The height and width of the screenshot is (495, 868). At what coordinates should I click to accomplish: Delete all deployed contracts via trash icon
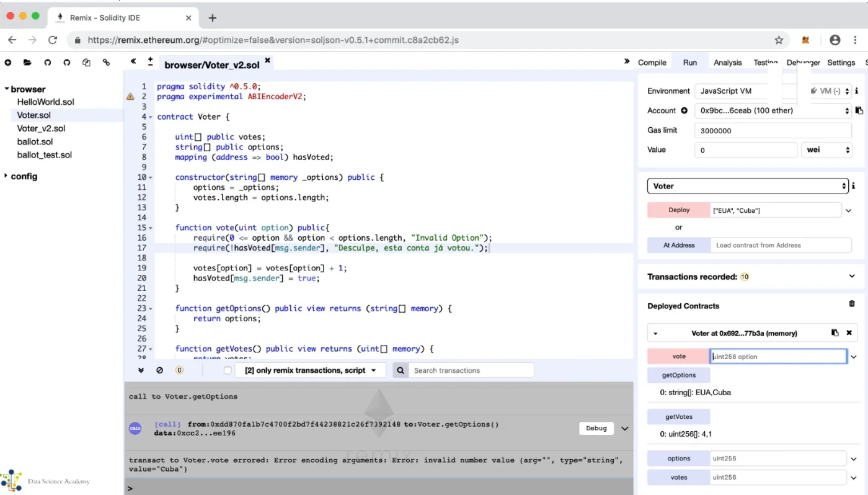(852, 304)
